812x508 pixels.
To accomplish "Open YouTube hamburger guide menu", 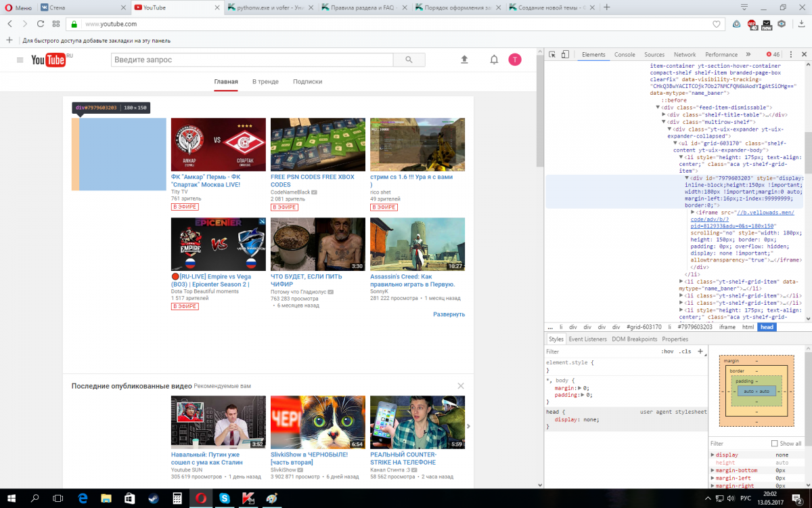I will pyautogui.click(x=20, y=60).
